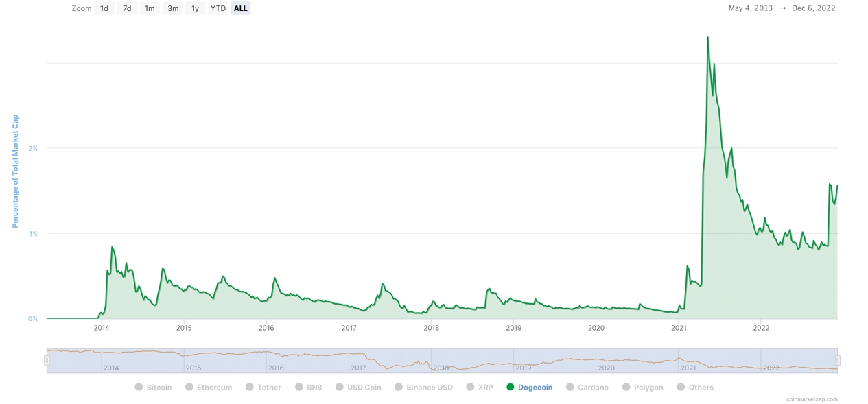Switch the zoom to 1d view
Image resolution: width=868 pixels, height=404 pixels.
pos(104,8)
